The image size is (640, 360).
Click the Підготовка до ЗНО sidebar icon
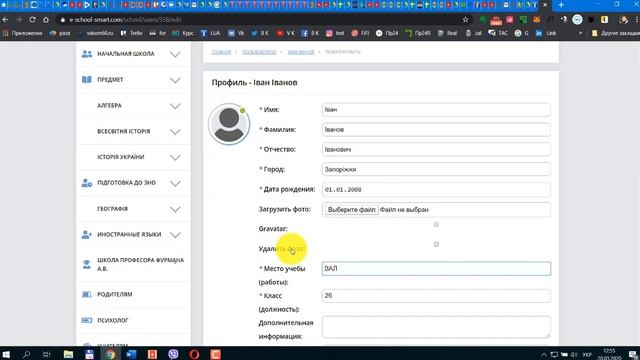pos(87,183)
